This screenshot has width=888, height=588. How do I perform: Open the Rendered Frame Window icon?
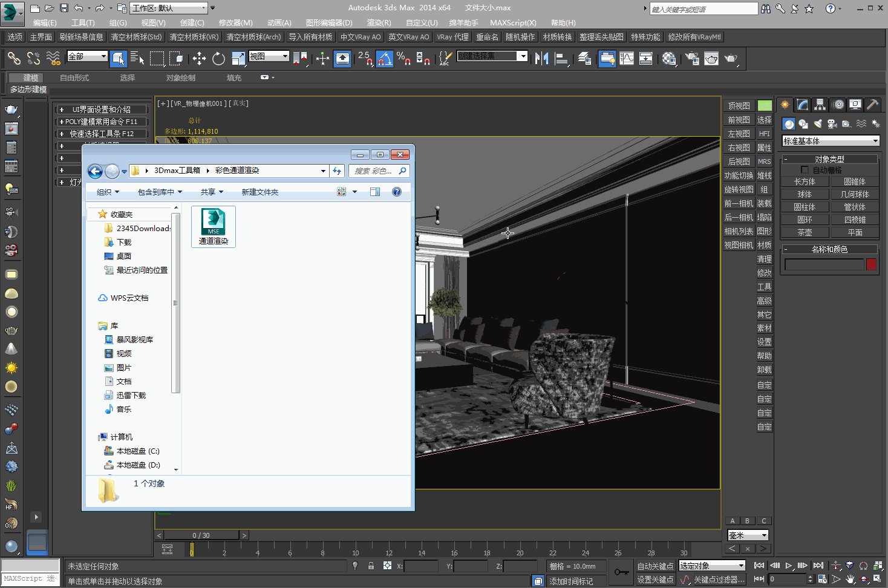(711, 58)
